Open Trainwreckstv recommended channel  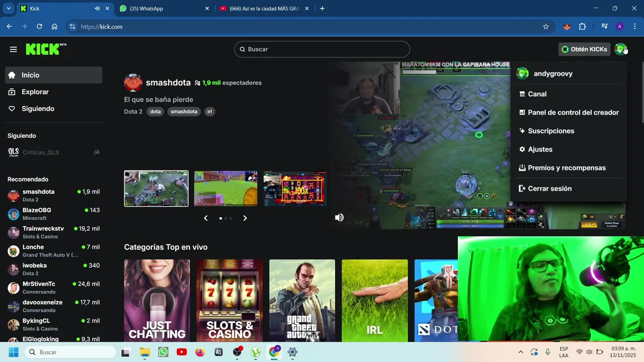(54, 232)
